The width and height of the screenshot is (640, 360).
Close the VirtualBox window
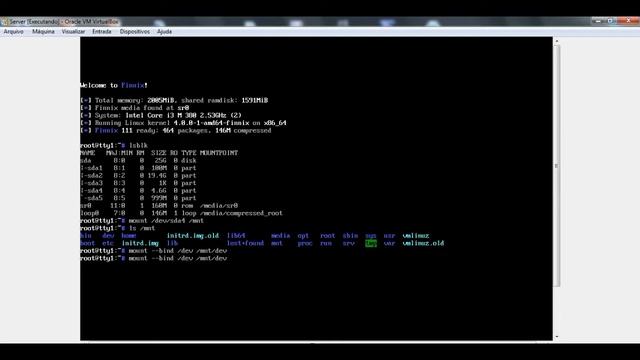[628, 20]
